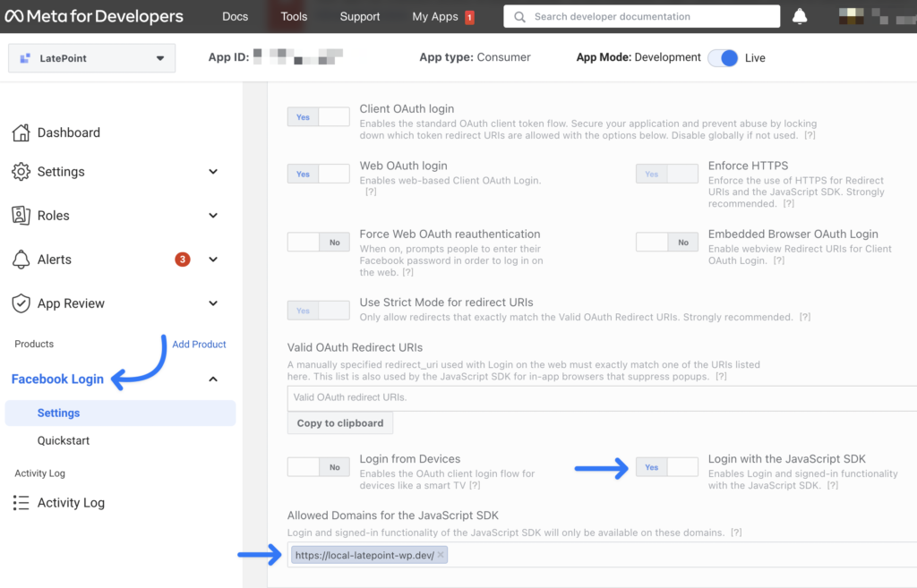The image size is (917, 588).
Task: Switch App Mode from Development to Live
Action: pyautogui.click(x=722, y=57)
